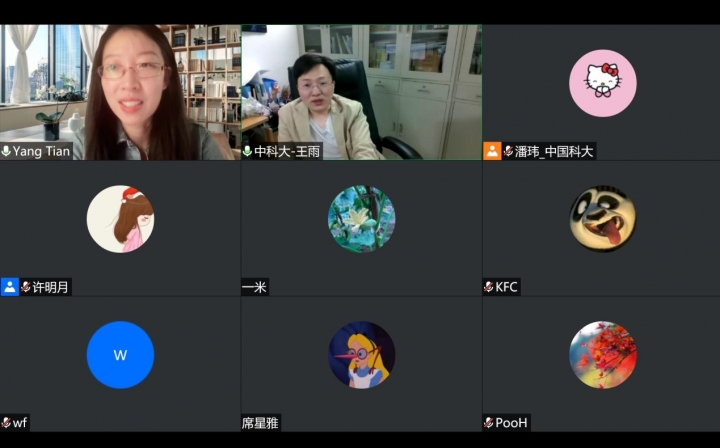Click the name label "潘玮_中国科大"
Image resolution: width=720 pixels, height=448 pixels.
(554, 151)
